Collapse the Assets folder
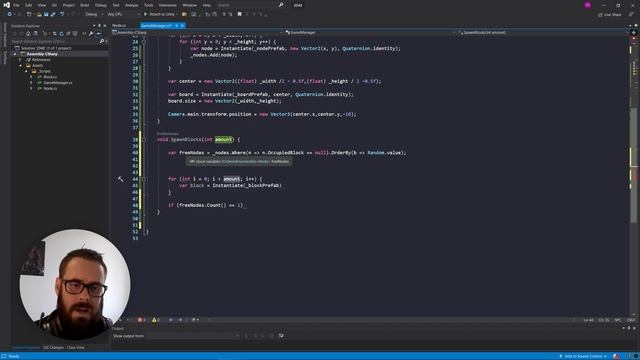Image resolution: width=640 pixels, height=360 pixels. pos(21,65)
